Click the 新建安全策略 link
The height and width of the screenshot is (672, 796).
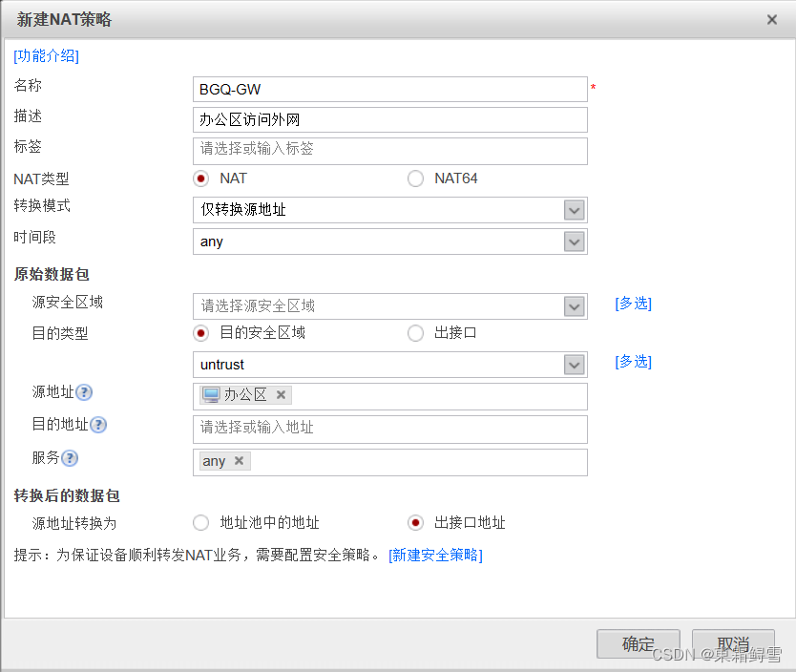[x=435, y=555]
